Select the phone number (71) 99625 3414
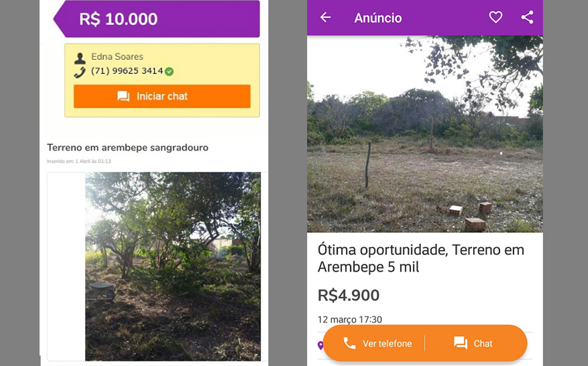This screenshot has width=588, height=366. tap(127, 71)
